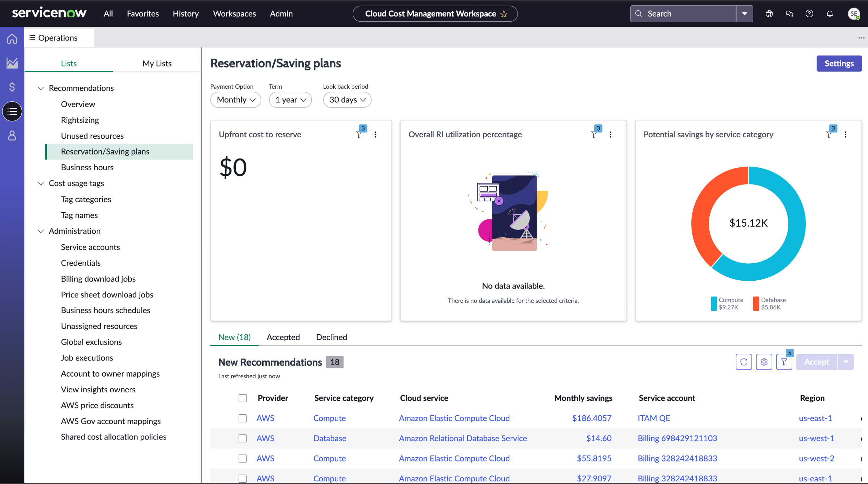Click the magnifier search icon
Screen dimensions: 868x484
tap(639, 14)
